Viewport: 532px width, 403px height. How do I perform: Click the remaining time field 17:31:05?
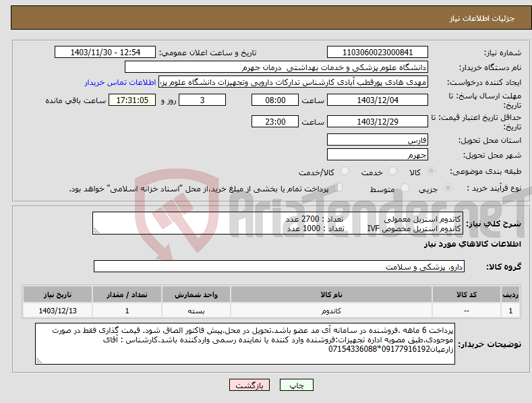click(x=132, y=100)
